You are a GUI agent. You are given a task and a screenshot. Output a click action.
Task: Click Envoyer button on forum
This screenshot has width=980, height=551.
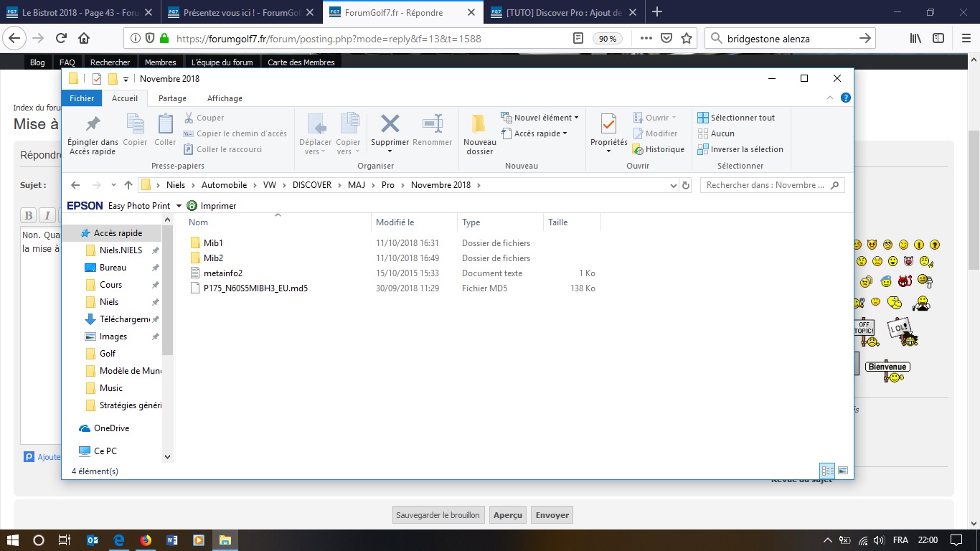coord(552,515)
